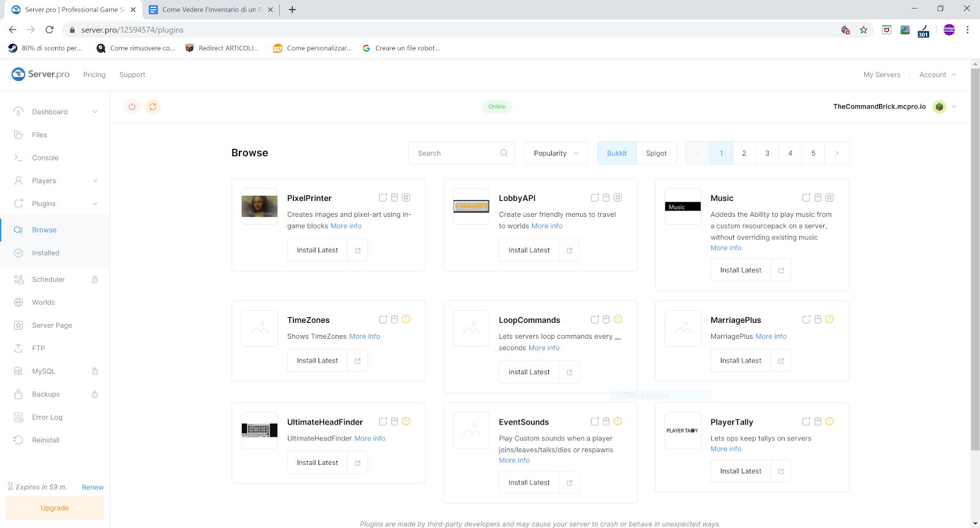Go to page 5 of results
The width and height of the screenshot is (980, 528).
coord(813,153)
